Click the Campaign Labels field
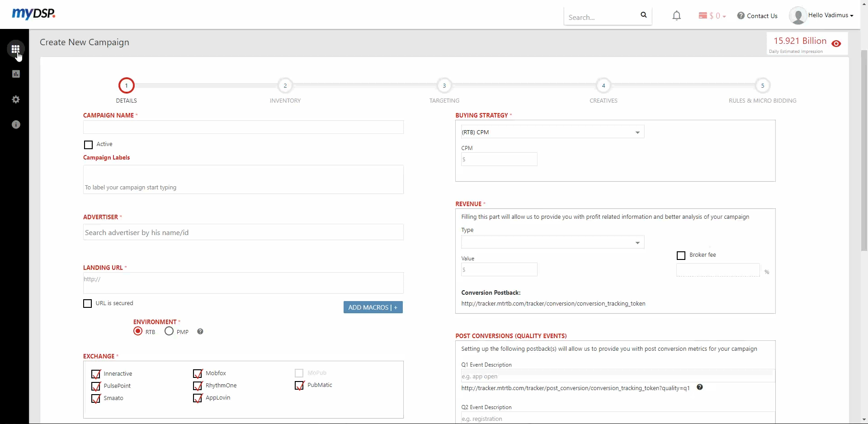The width and height of the screenshot is (868, 424). [x=243, y=179]
